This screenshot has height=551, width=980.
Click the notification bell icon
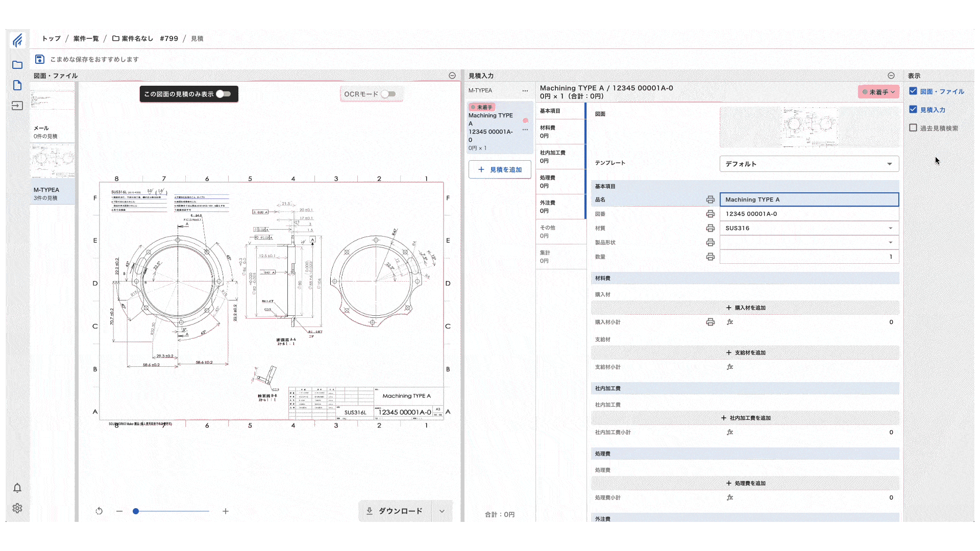pyautogui.click(x=17, y=488)
